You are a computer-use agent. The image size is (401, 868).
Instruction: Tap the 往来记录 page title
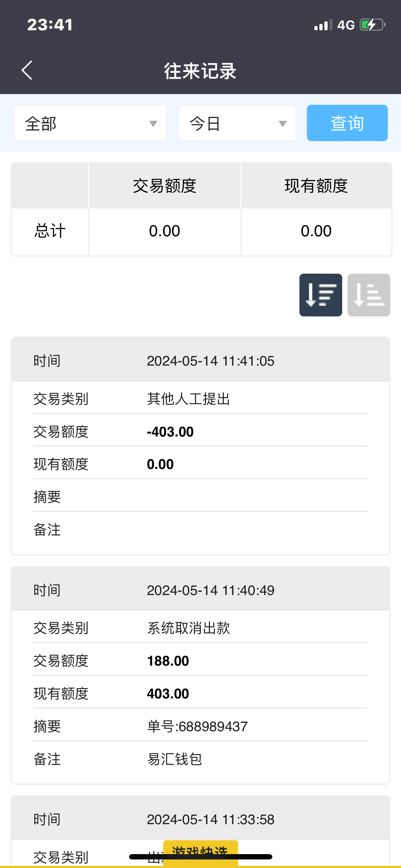[x=200, y=71]
